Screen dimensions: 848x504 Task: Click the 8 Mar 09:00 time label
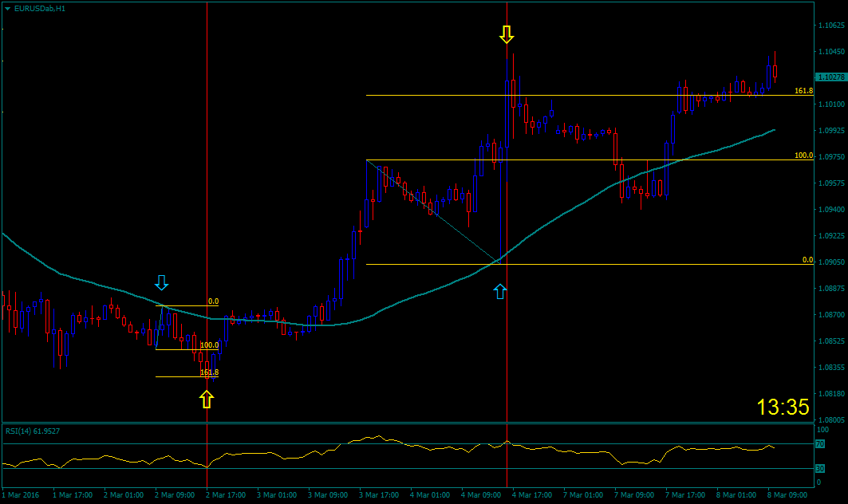point(787,494)
